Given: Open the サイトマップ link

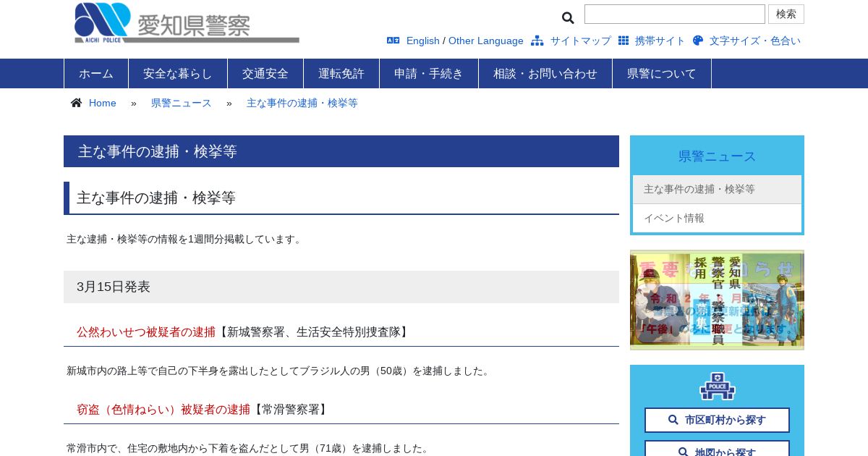Looking at the screenshot, I should tap(581, 41).
